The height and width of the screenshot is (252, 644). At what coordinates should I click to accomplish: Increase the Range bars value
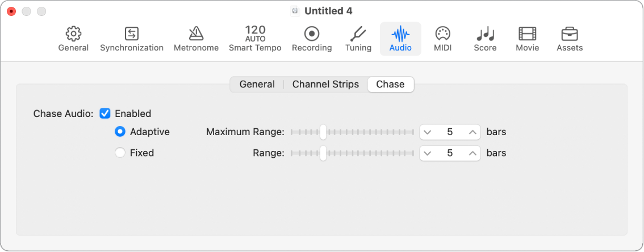[x=472, y=153]
